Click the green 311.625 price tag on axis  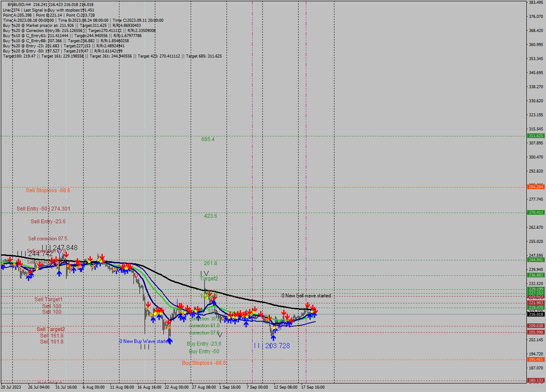pos(536,135)
